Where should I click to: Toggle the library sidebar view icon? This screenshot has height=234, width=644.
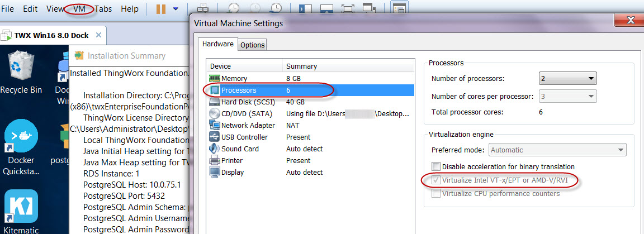click(x=305, y=8)
